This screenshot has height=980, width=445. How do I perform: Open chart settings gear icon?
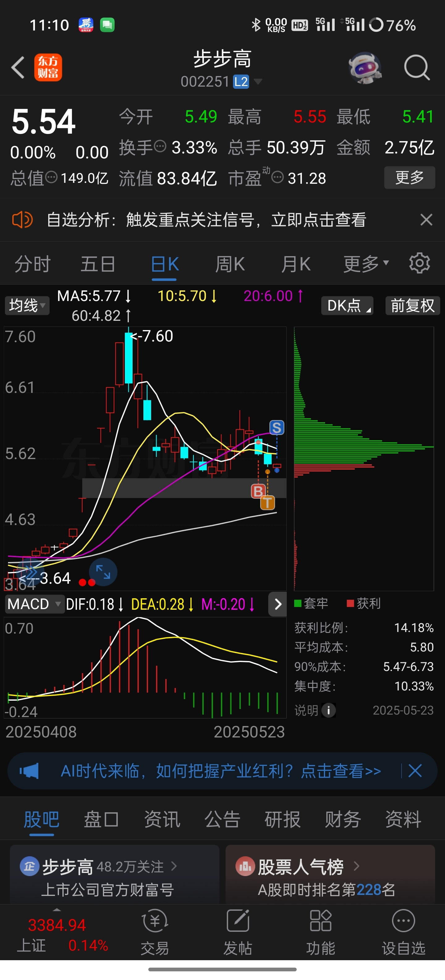click(x=420, y=263)
